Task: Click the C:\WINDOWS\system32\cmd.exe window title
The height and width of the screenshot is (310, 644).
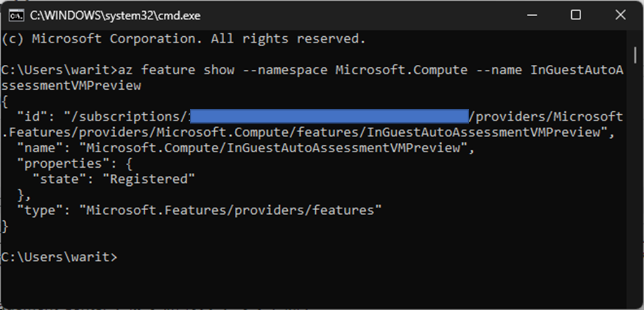Action: pos(115,16)
